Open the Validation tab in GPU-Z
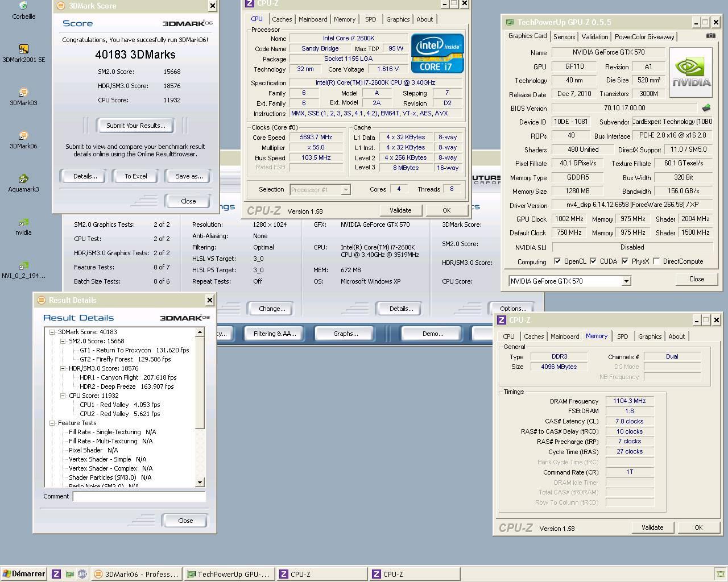This screenshot has height=582, width=728. coord(595,37)
